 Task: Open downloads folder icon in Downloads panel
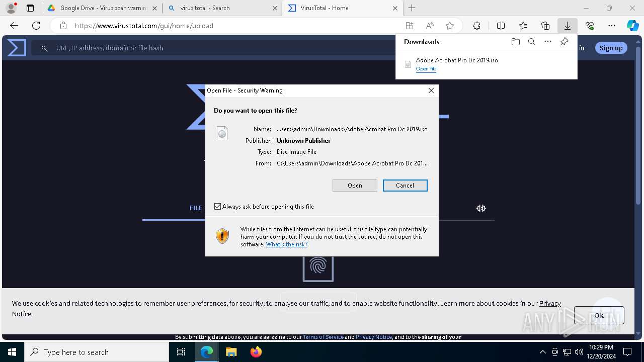click(515, 42)
